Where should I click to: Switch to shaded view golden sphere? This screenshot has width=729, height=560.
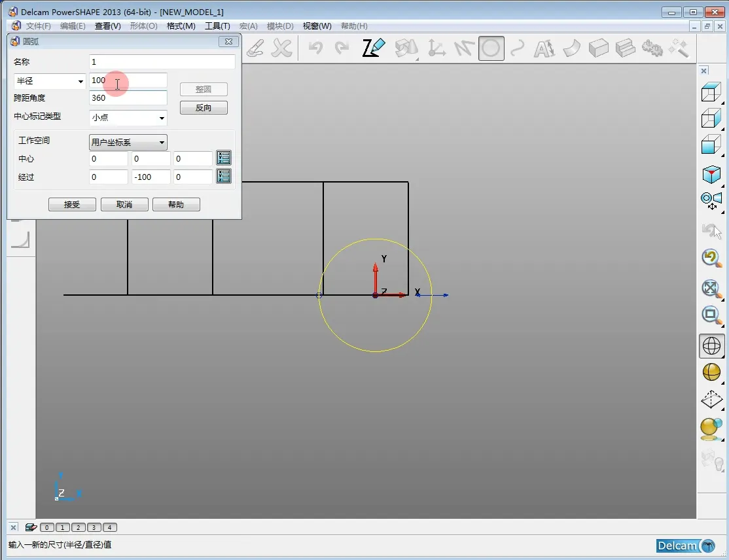click(711, 372)
